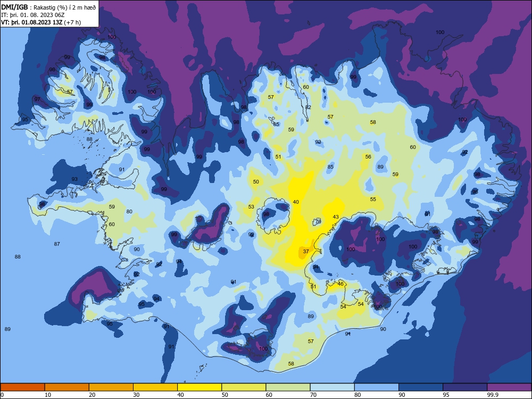532x399 pixels.
Task: Click the '79' humidity value on the map
Action: tap(318, 221)
